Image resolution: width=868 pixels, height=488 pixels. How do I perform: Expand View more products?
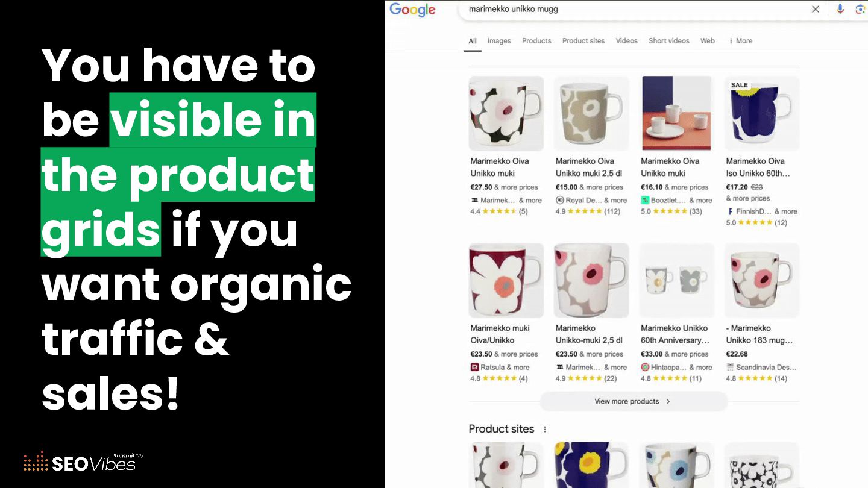tap(634, 401)
